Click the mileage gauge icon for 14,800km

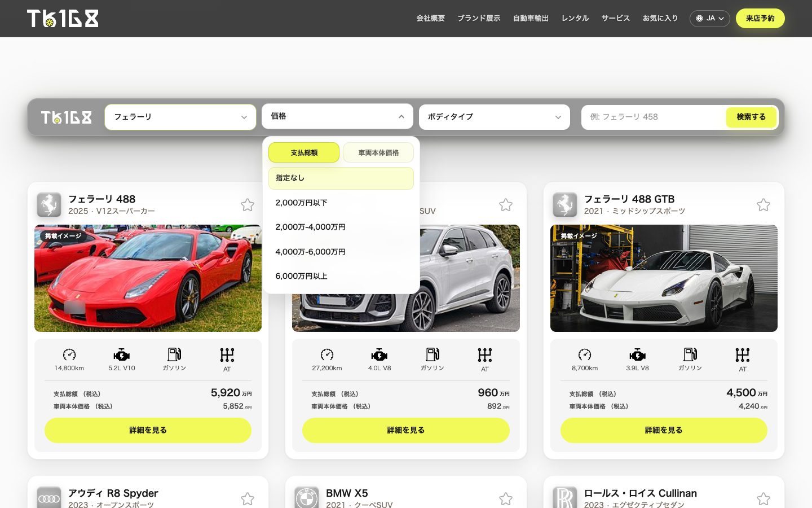click(69, 354)
